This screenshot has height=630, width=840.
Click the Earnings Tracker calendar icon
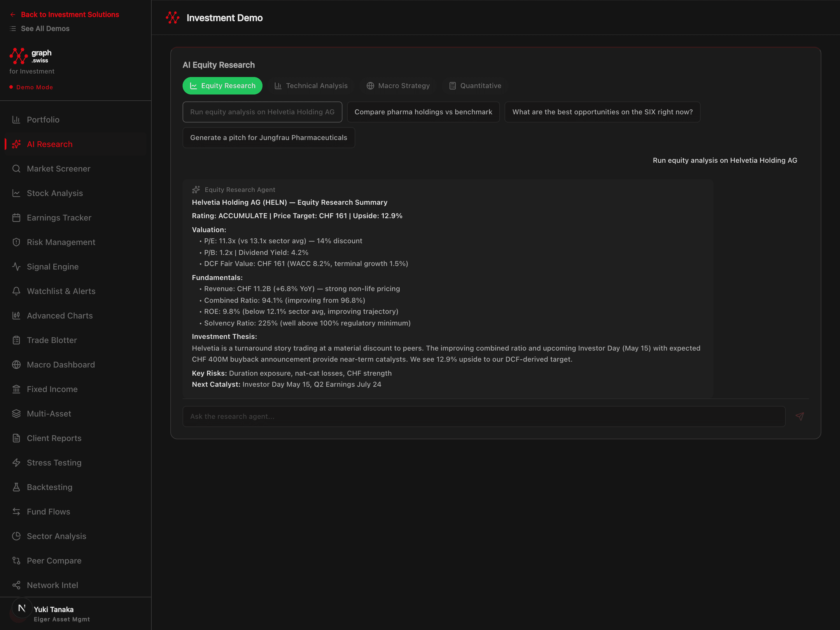point(16,218)
